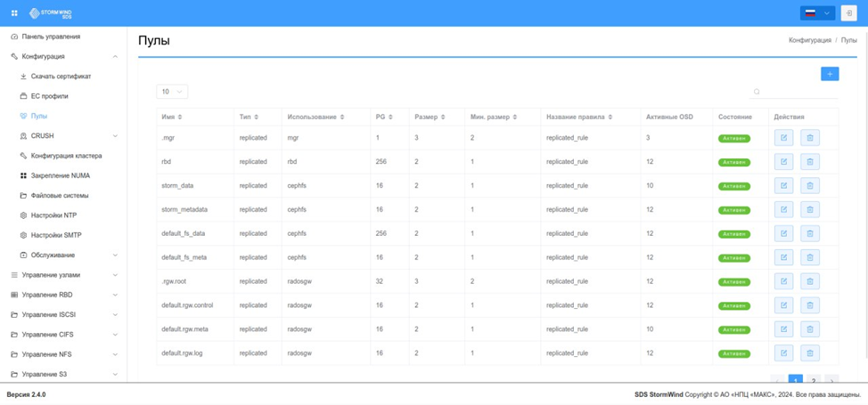Delete the default_fs_meta pool
Viewport: 868px width, 405px height.
[810, 257]
